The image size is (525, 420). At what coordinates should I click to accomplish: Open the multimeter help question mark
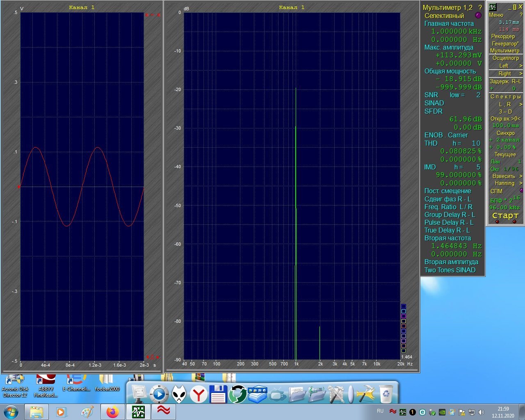pos(480,7)
